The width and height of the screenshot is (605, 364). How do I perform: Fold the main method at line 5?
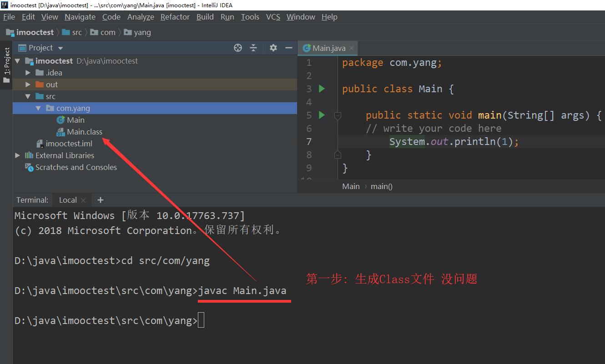coord(338,115)
